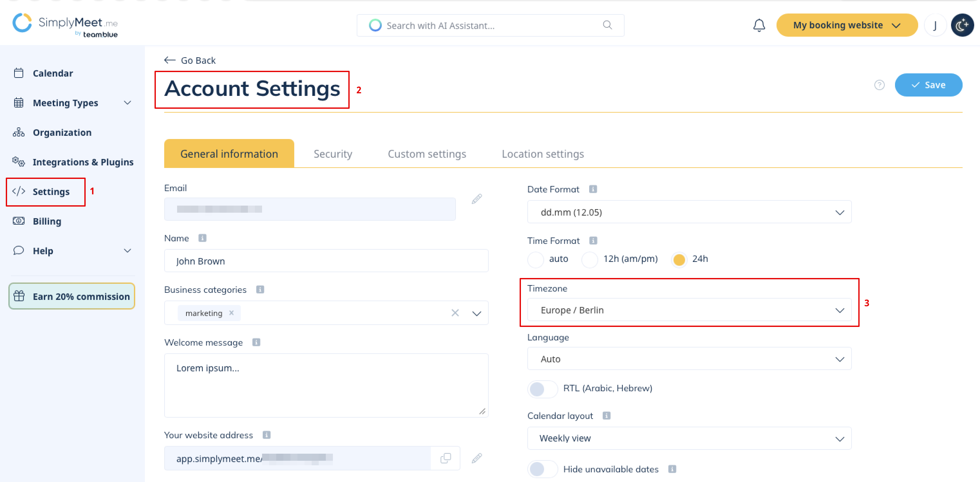This screenshot has width=980, height=482.
Task: Click the Calendar sidebar icon
Action: click(x=19, y=73)
